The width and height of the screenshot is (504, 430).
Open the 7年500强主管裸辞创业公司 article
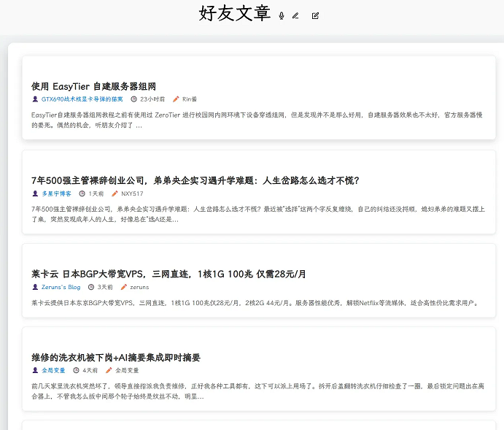[195, 180]
